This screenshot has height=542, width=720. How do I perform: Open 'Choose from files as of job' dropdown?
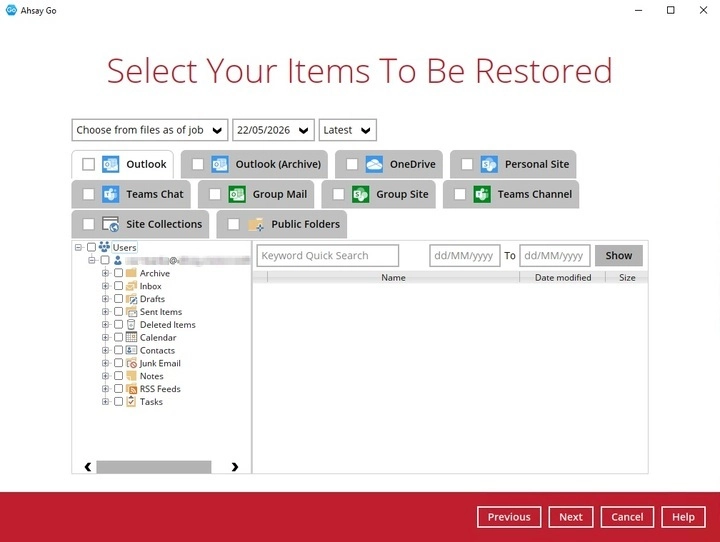[x=150, y=130]
